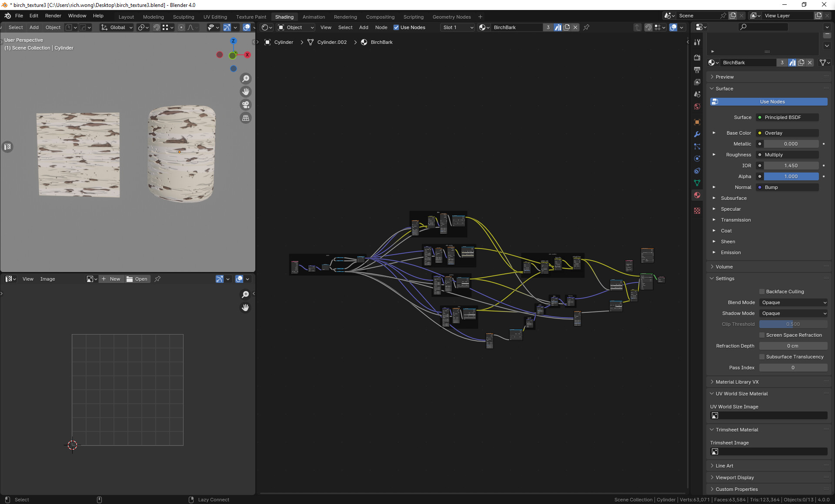
Task: Uncheck Use Nodes in the shader editor header
Action: pyautogui.click(x=396, y=27)
